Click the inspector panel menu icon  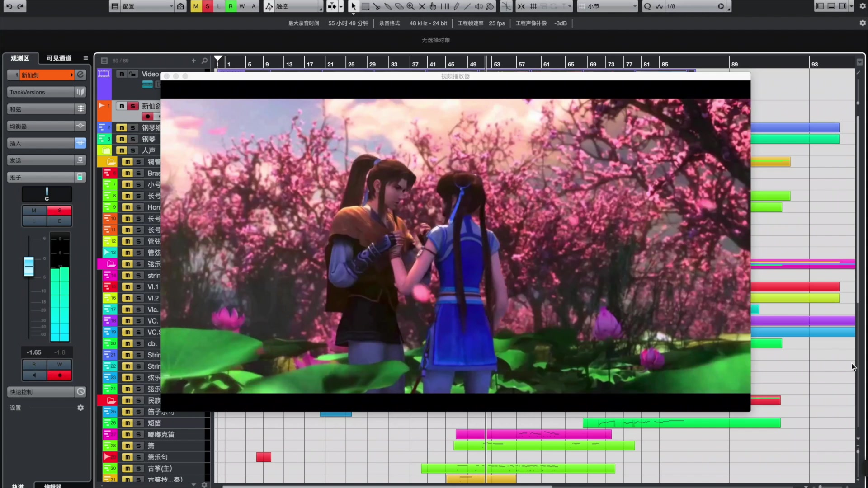pyautogui.click(x=85, y=58)
